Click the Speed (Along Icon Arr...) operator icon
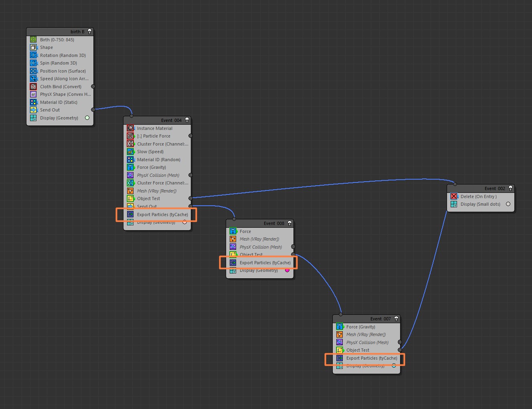Viewport: 532px width, 409px height. [33, 79]
